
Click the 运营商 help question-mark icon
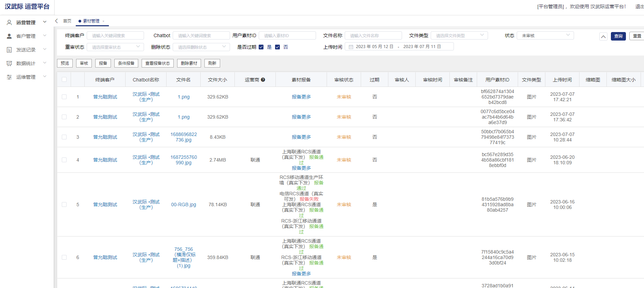coord(263,80)
